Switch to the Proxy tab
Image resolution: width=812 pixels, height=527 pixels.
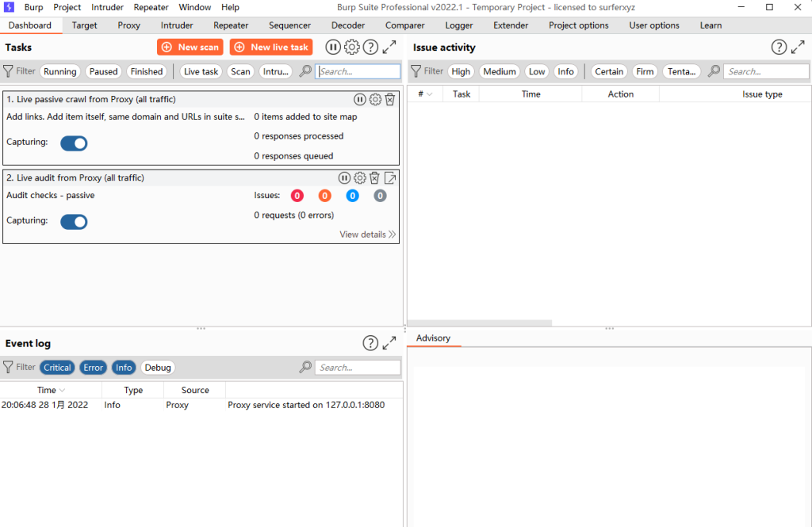coord(129,25)
